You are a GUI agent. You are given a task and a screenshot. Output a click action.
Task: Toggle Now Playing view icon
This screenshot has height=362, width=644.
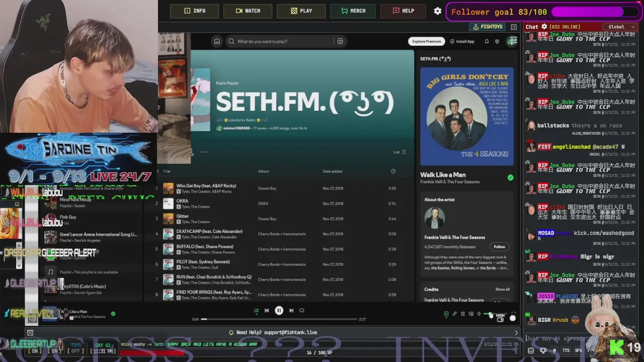pyautogui.click(x=446, y=314)
